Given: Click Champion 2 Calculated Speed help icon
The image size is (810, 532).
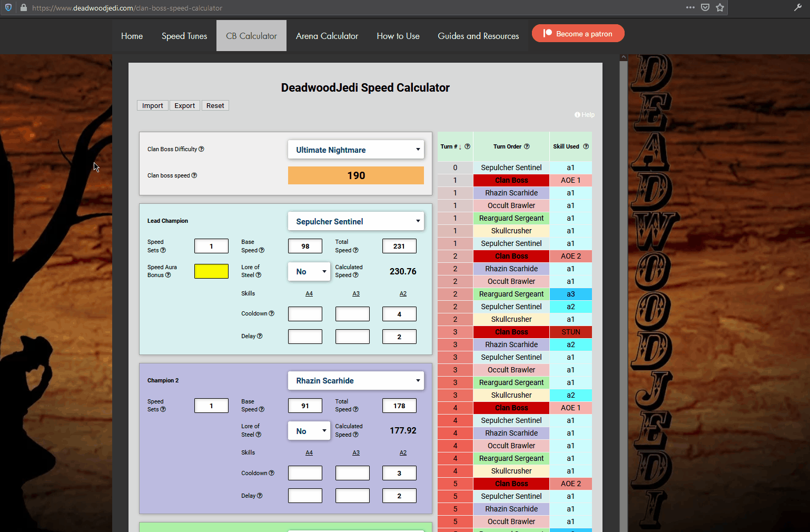Looking at the screenshot, I should 355,435.
